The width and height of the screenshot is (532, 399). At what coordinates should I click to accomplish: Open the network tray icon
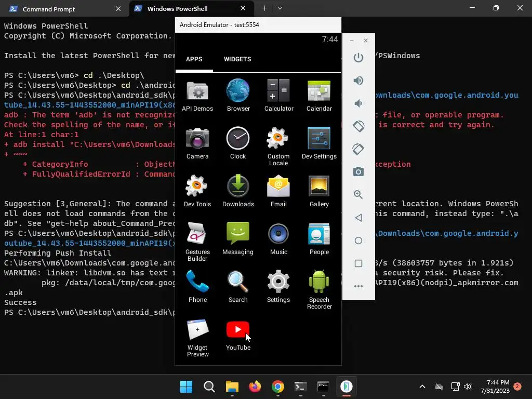(455, 387)
